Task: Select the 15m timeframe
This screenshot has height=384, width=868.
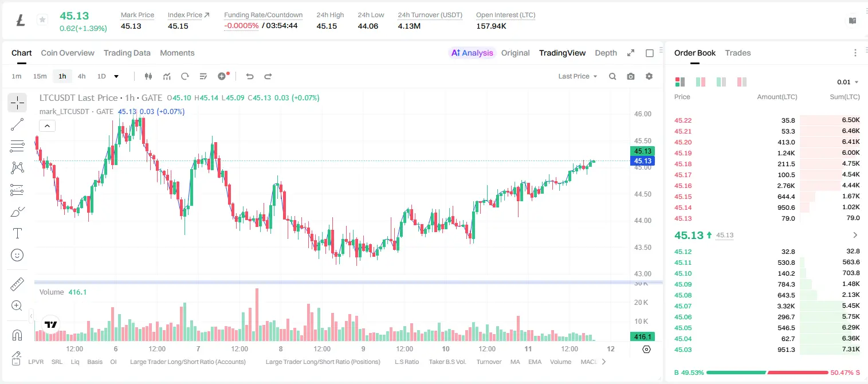Action: pos(40,76)
